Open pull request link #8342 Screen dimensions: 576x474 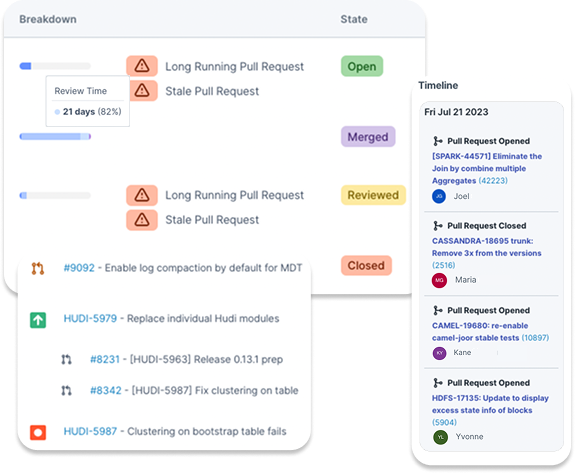click(x=105, y=391)
